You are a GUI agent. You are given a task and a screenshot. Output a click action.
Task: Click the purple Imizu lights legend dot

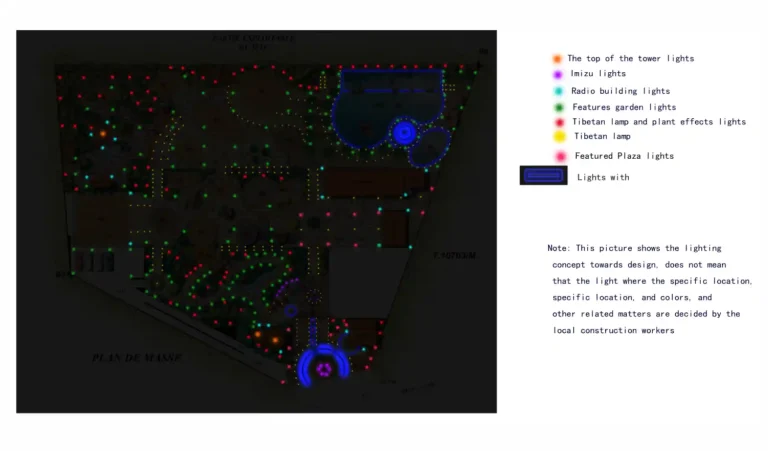click(557, 74)
